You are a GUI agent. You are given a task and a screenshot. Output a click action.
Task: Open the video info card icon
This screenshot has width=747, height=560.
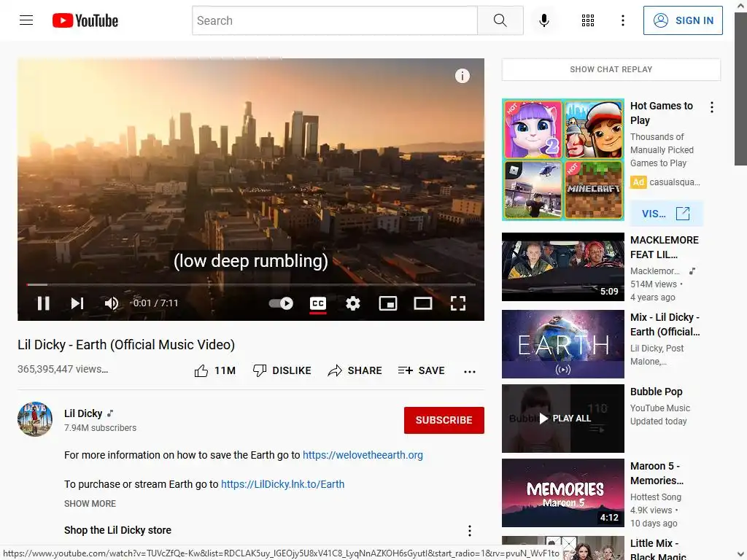pos(462,76)
